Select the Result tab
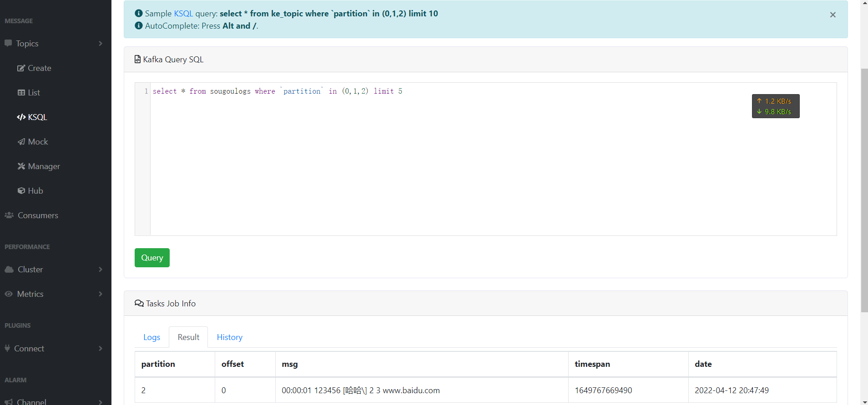Viewport: 868px width, 405px height. click(x=188, y=337)
